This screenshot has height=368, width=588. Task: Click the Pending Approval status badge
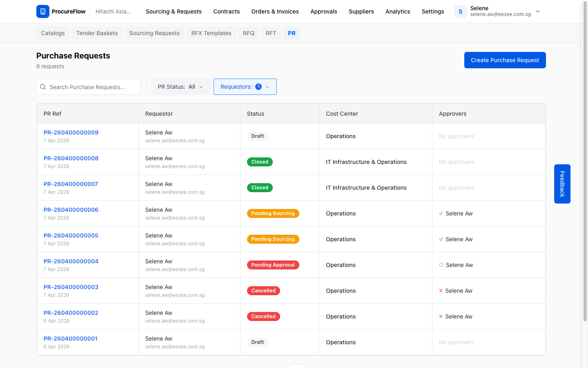click(273, 265)
